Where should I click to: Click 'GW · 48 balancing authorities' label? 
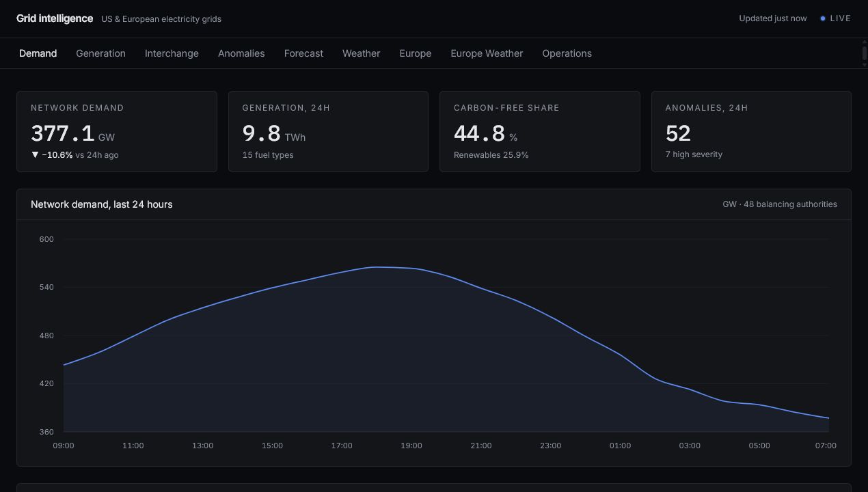[780, 204]
